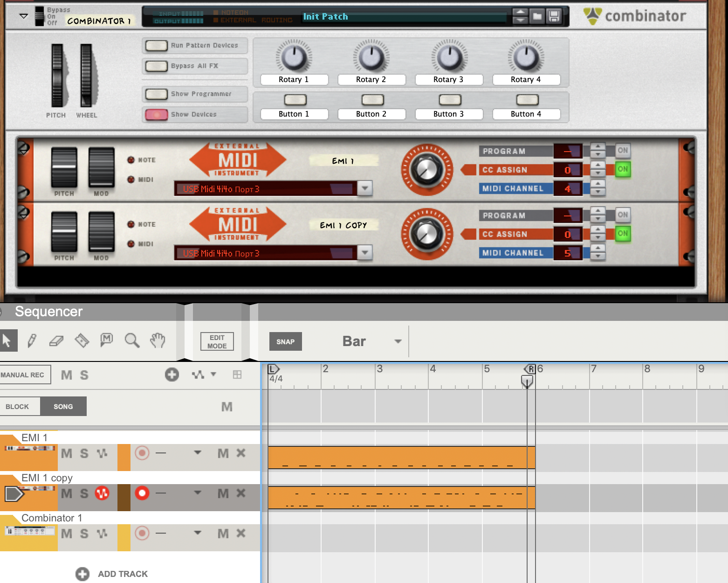The width and height of the screenshot is (728, 583).
Task: Click the add device plus icon in track list header
Action: pyautogui.click(x=172, y=375)
